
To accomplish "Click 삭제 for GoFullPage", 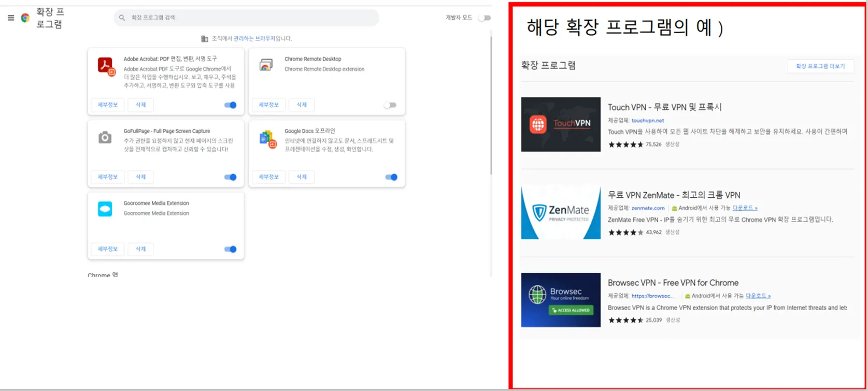I will [x=140, y=177].
